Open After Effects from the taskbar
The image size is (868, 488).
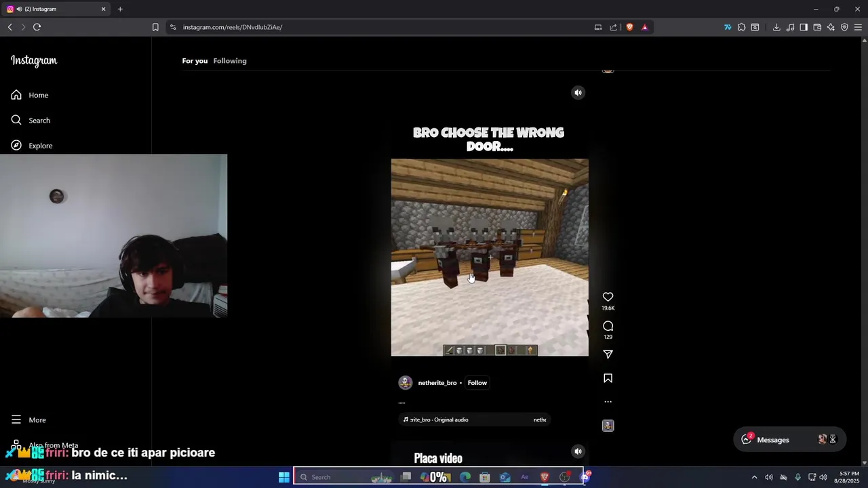point(524,477)
